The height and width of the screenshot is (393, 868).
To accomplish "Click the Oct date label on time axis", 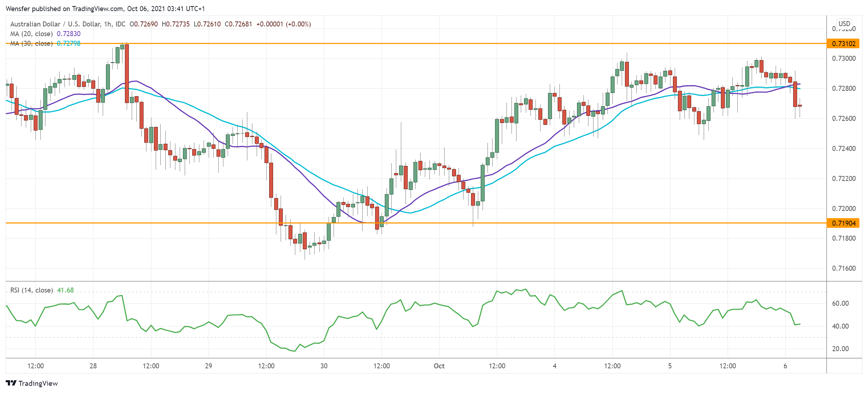I will click(439, 366).
